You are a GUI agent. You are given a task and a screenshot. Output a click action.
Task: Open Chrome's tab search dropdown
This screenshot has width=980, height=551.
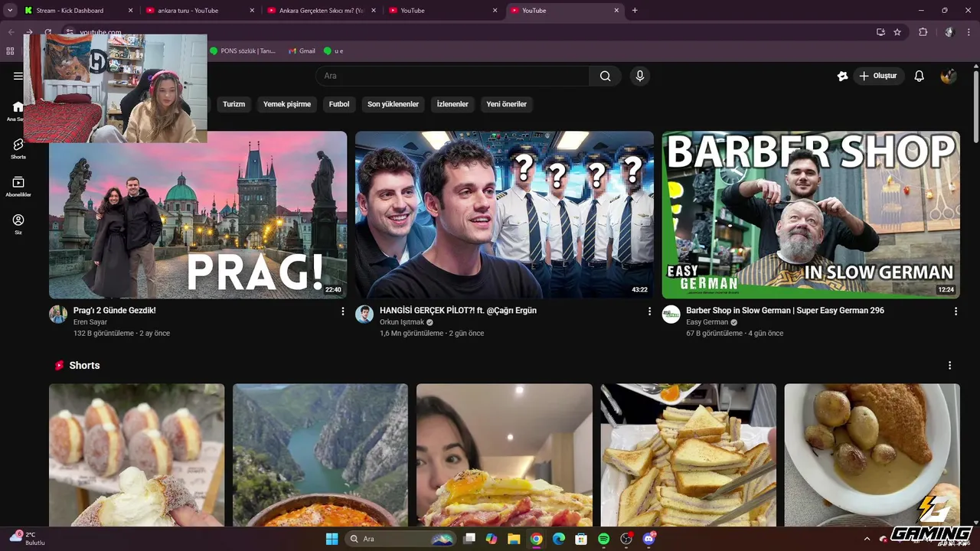10,11
